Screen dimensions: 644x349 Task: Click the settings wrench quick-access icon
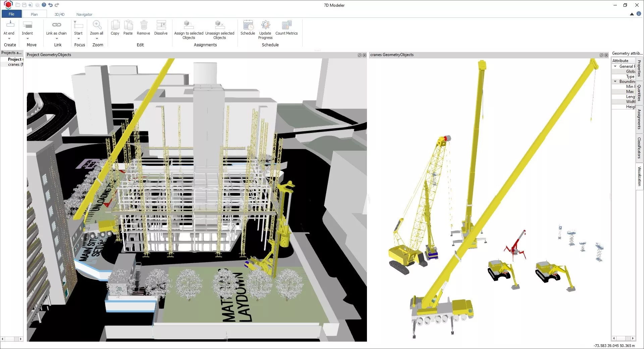click(x=37, y=5)
